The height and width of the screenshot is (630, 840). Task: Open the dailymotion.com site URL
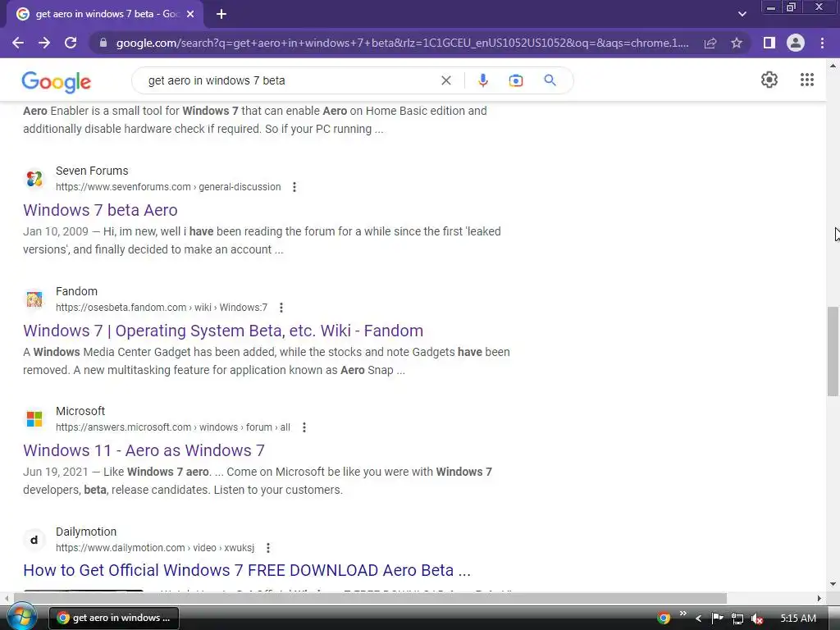click(155, 548)
